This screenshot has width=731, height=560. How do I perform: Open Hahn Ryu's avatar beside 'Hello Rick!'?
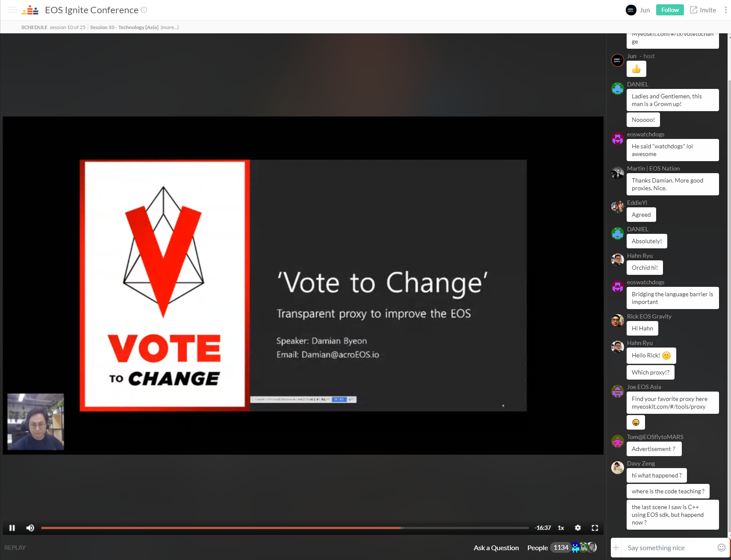(617, 347)
